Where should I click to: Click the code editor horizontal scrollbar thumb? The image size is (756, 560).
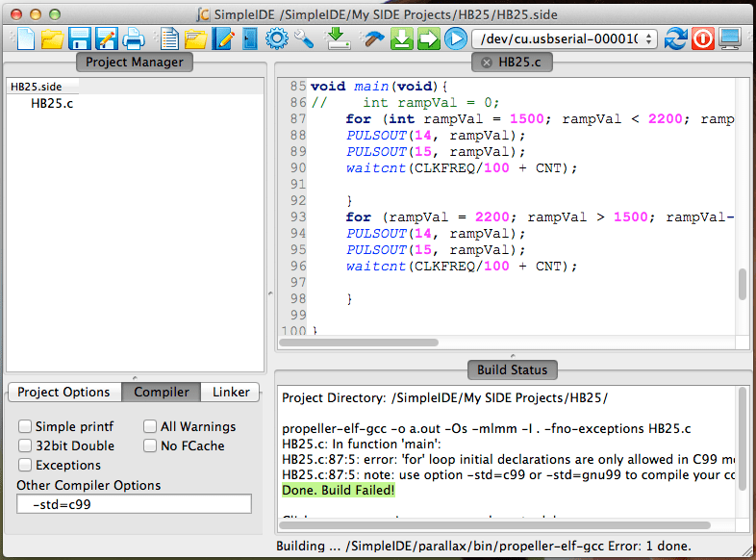pos(359,343)
